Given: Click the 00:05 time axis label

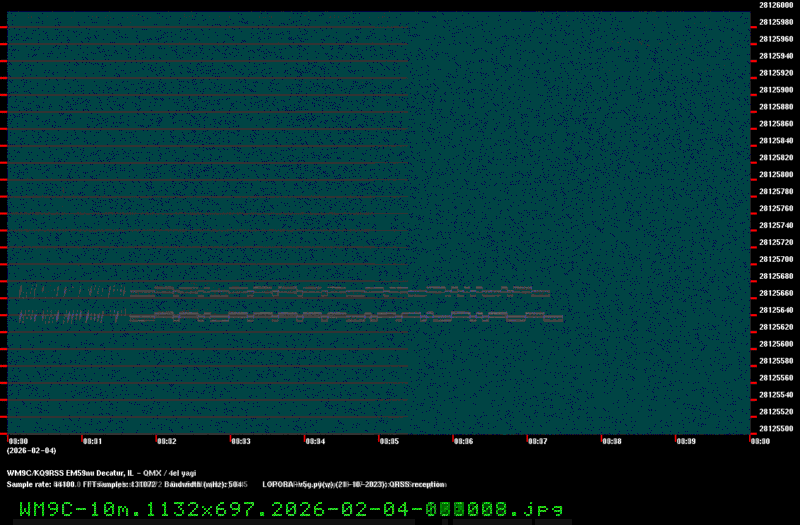Looking at the screenshot, I should tap(388, 441).
